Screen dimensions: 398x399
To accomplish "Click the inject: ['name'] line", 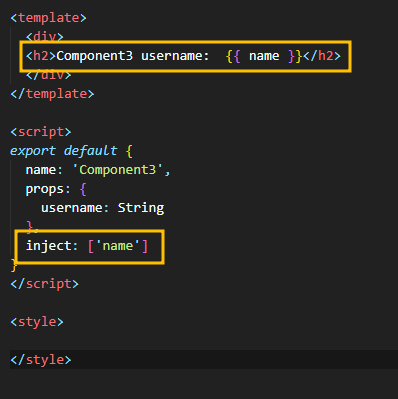I will click(x=87, y=246).
